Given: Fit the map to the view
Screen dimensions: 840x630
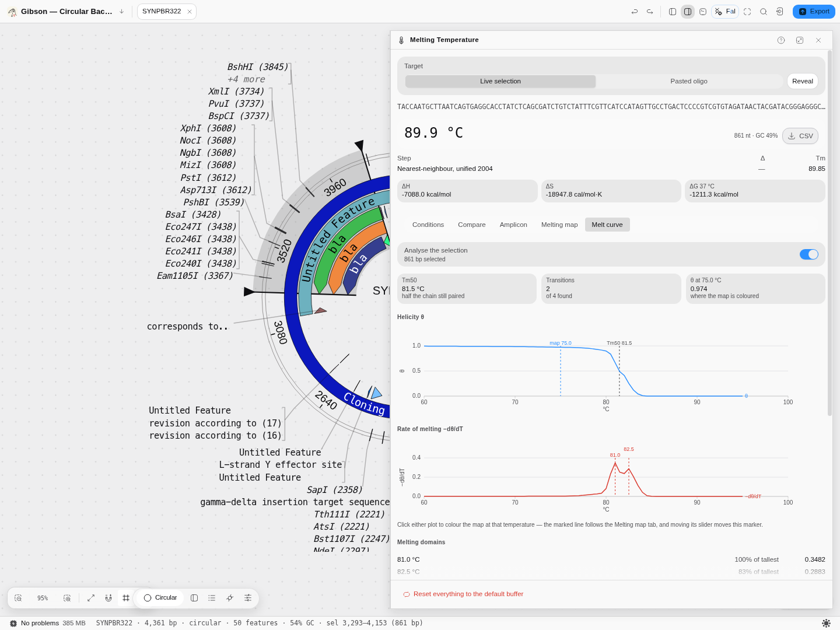Looking at the screenshot, I should (x=91, y=598).
